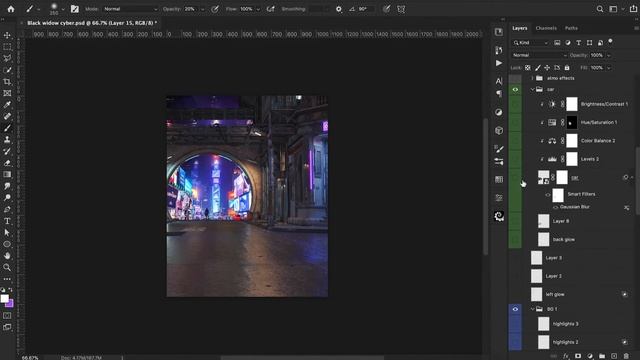Select the Lasso tool
Viewport: 640px width, 360px height.
point(7,59)
